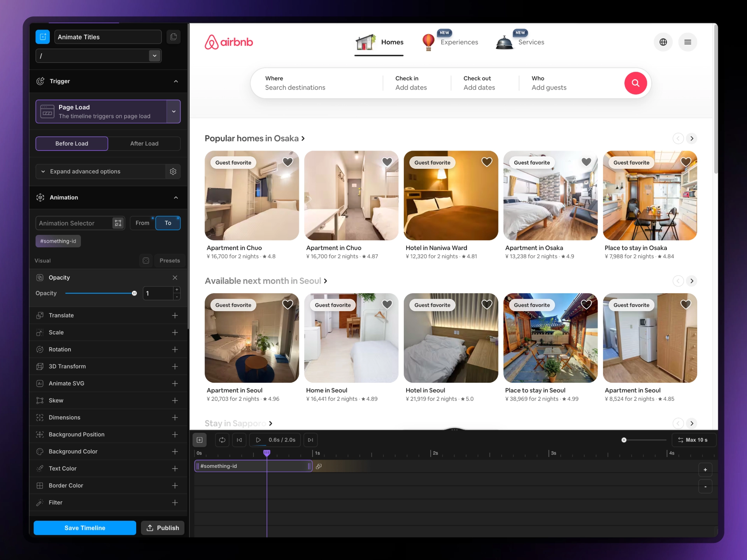Click the Opacity slider track
The width and height of the screenshot is (747, 560).
pyautogui.click(x=99, y=293)
